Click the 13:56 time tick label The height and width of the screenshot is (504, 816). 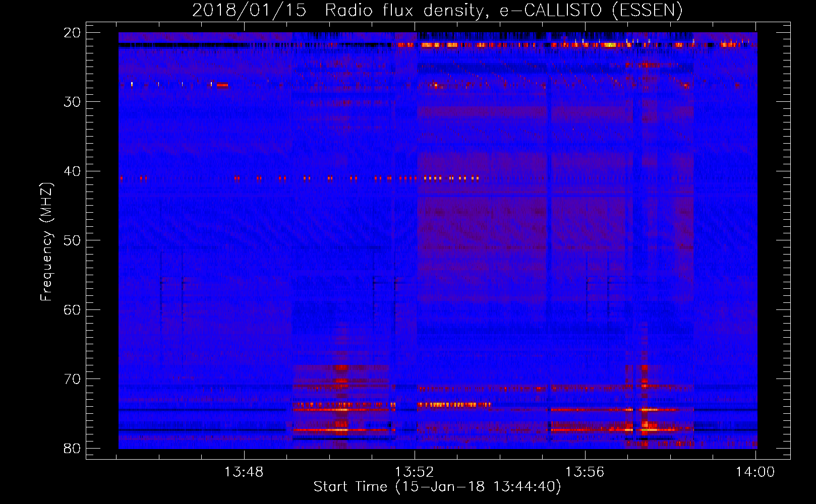[x=585, y=472]
